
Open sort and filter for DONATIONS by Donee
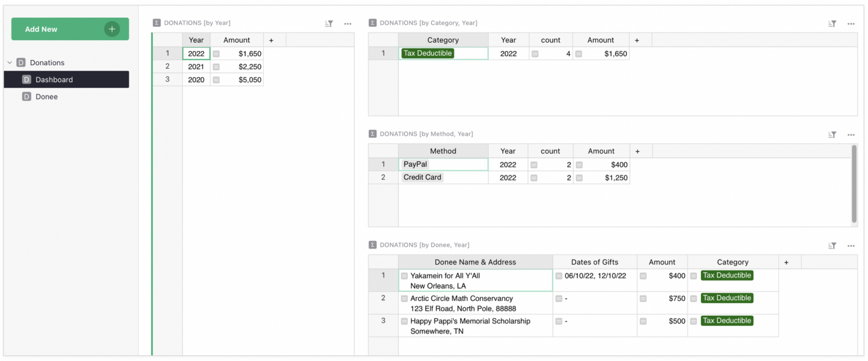coord(832,246)
